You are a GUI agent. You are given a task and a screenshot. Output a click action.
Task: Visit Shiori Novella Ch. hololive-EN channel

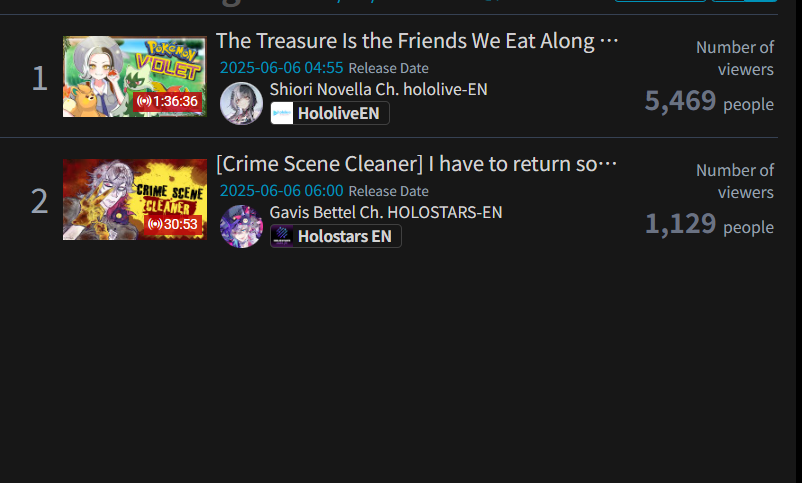(378, 90)
